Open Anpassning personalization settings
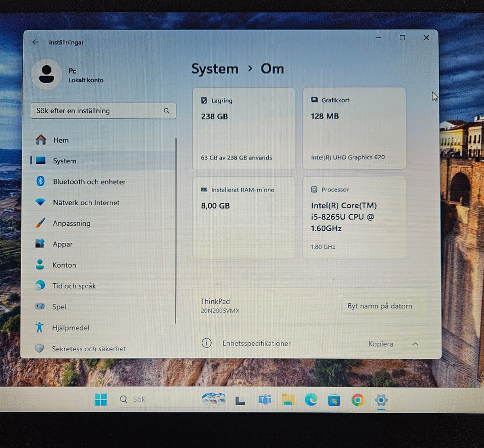484x448 pixels. 72,223
